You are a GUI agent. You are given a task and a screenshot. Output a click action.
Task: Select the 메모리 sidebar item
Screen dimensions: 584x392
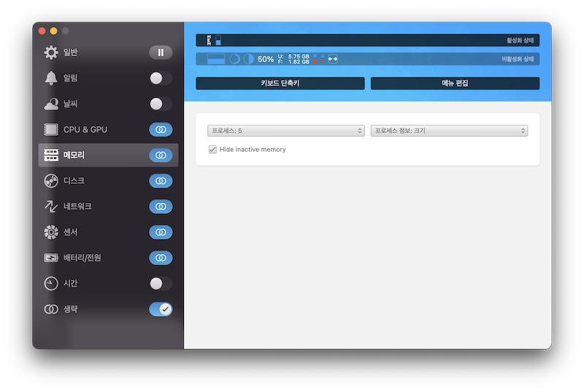(x=108, y=155)
